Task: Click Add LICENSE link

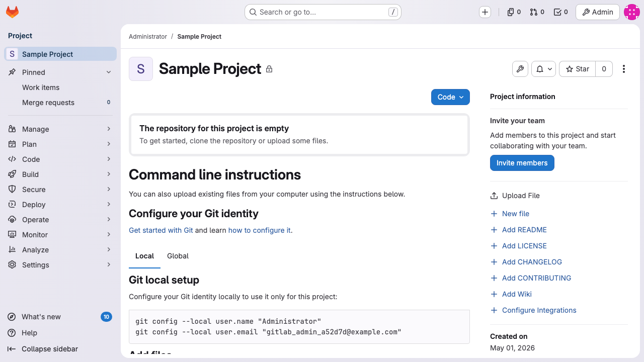Action: point(518,246)
